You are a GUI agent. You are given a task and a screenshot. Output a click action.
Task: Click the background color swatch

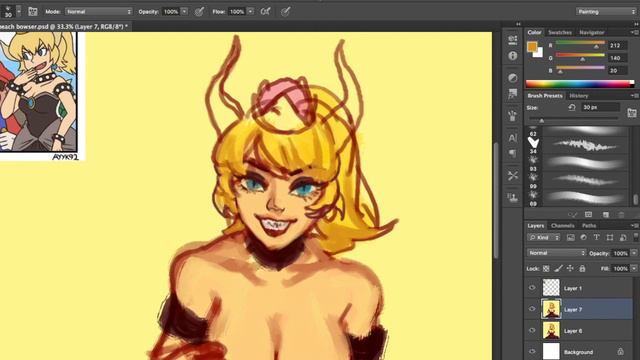[539, 53]
